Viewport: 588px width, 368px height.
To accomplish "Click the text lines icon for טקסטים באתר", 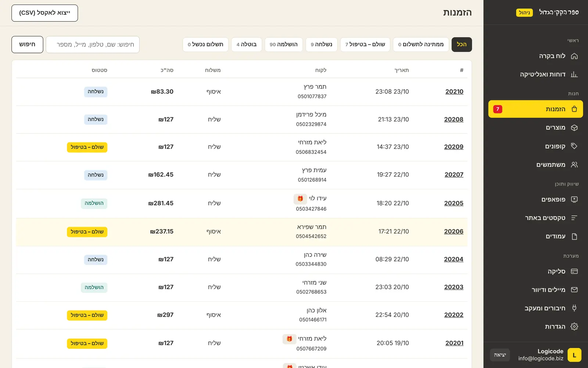I will pyautogui.click(x=574, y=218).
